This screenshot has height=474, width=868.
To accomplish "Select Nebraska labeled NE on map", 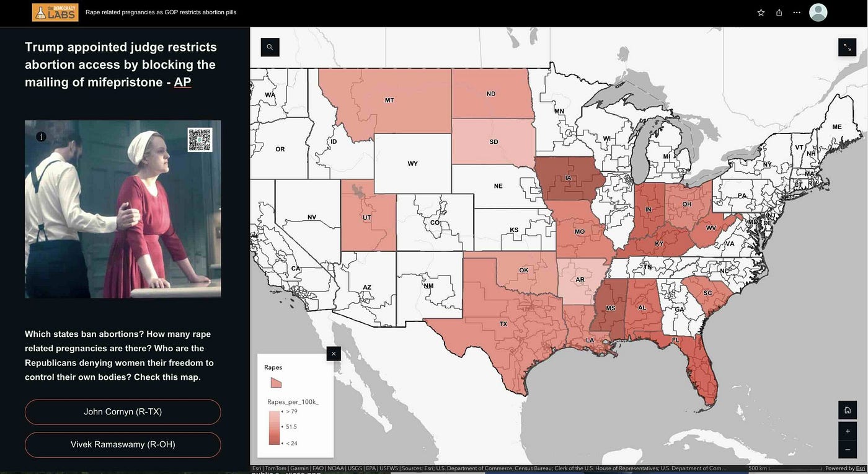I will click(498, 186).
